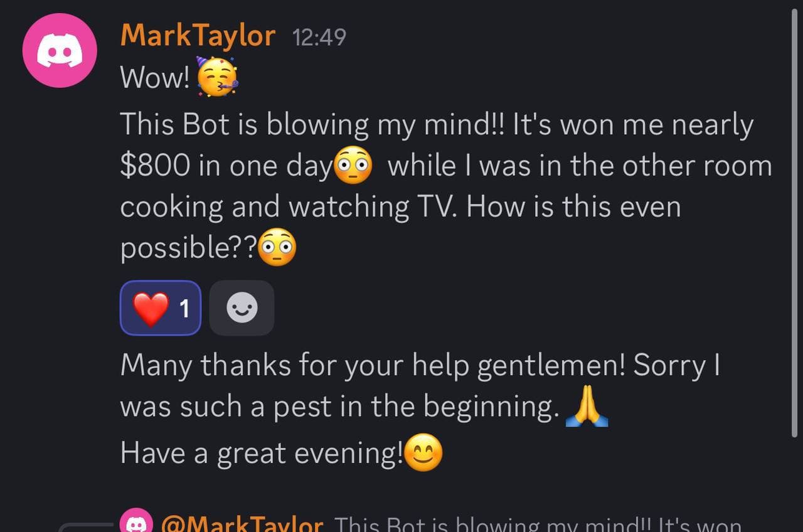Click the smiling emoji after "evening!"
The height and width of the screenshot is (532, 803).
423,454
